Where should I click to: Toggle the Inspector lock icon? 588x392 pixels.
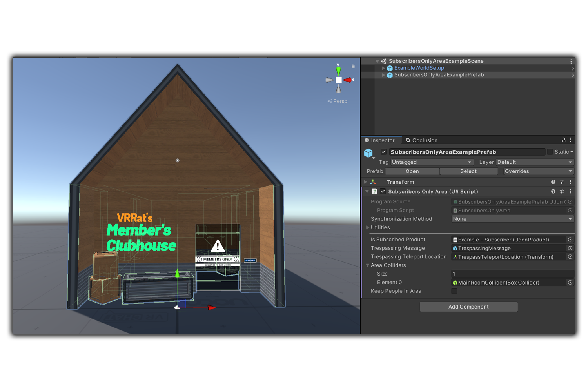click(x=563, y=140)
